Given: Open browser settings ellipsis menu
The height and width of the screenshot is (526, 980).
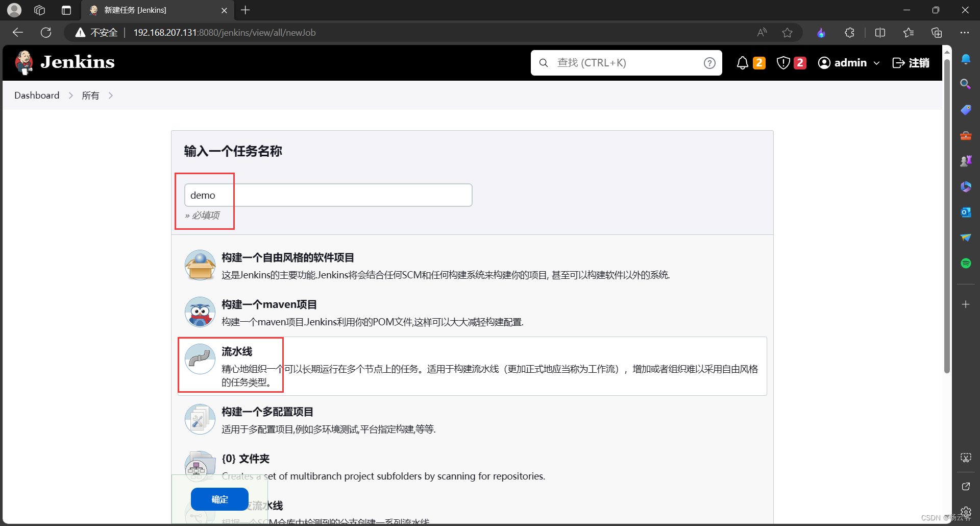Looking at the screenshot, I should (x=965, y=33).
